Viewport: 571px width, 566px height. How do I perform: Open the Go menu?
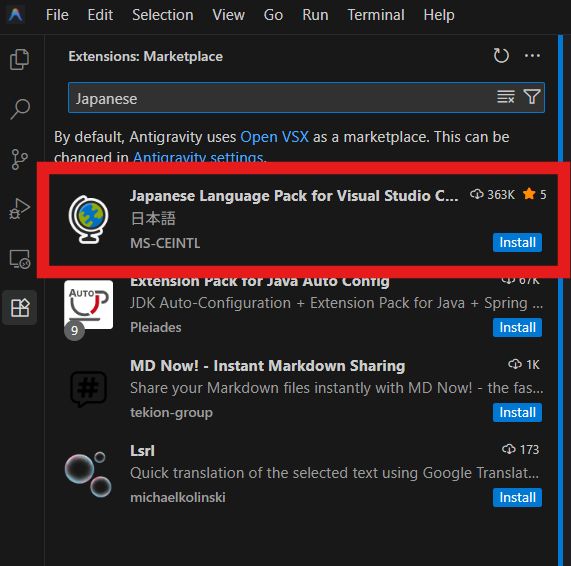[273, 15]
